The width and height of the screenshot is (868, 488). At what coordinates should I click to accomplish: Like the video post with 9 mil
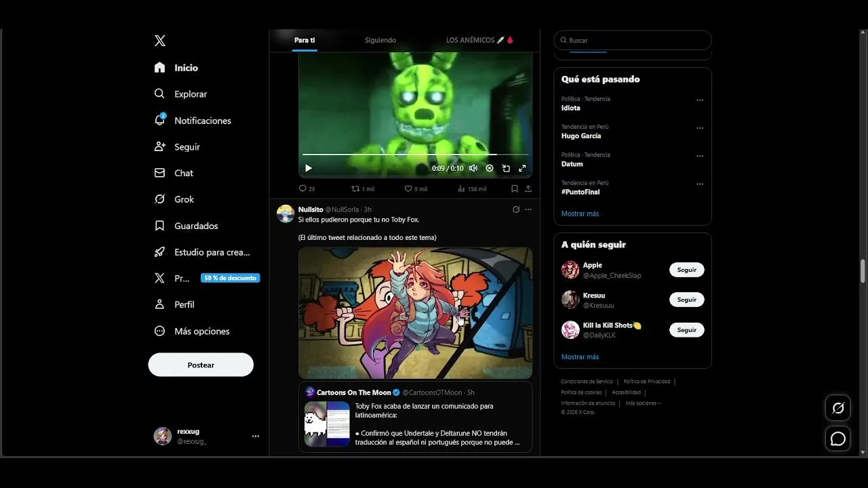pos(416,188)
